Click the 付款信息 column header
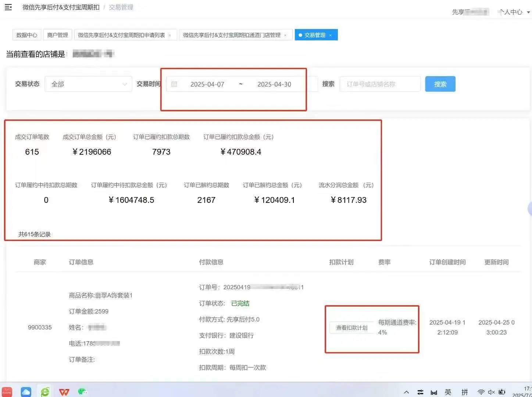Image resolution: width=532 pixels, height=397 pixels. (x=211, y=262)
